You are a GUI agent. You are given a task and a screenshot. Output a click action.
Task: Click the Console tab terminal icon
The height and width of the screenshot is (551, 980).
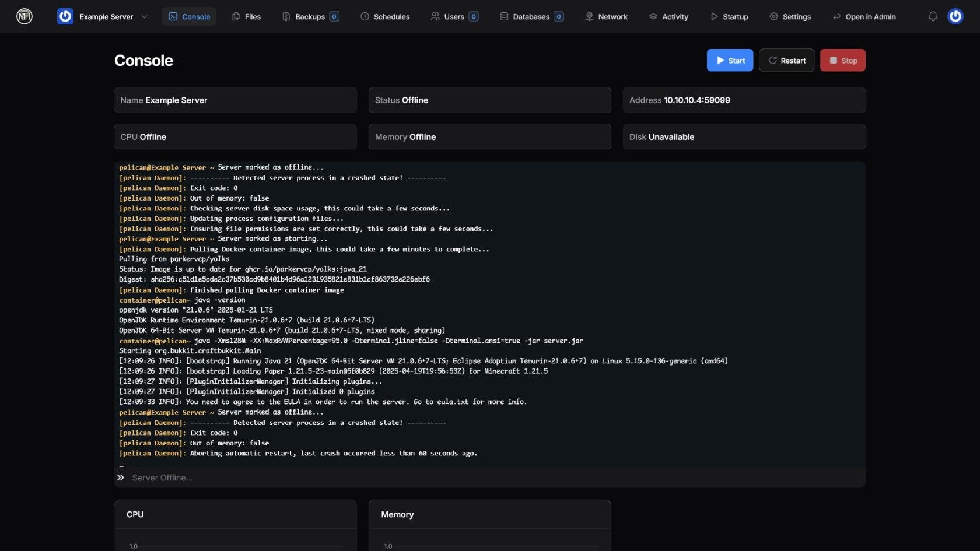(173, 16)
